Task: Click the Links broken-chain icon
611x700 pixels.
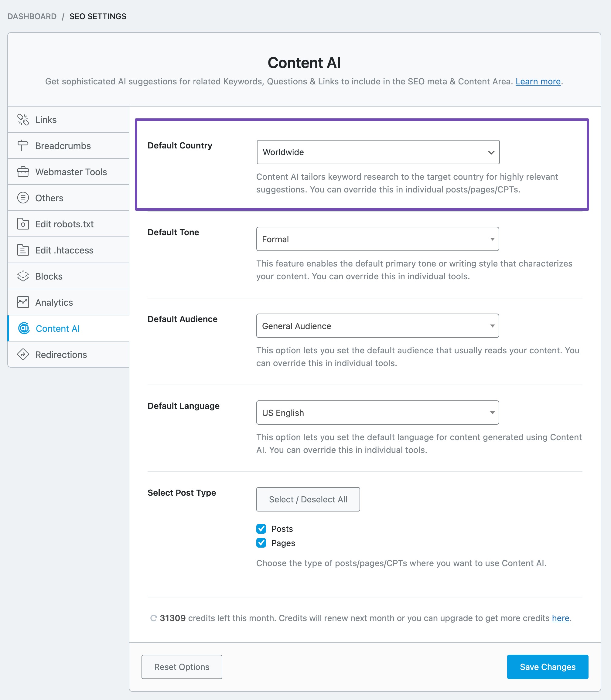Action: click(23, 120)
